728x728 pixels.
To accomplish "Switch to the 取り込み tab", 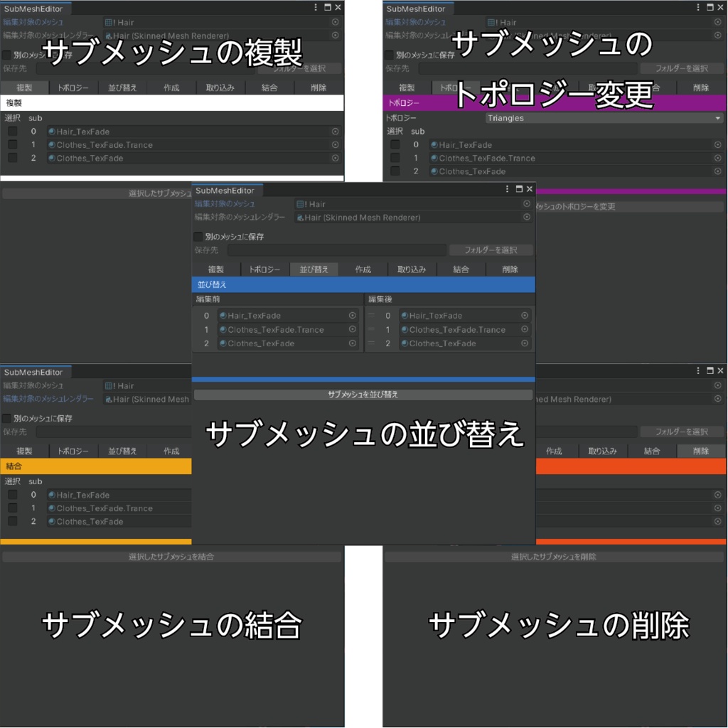I will (x=410, y=269).
